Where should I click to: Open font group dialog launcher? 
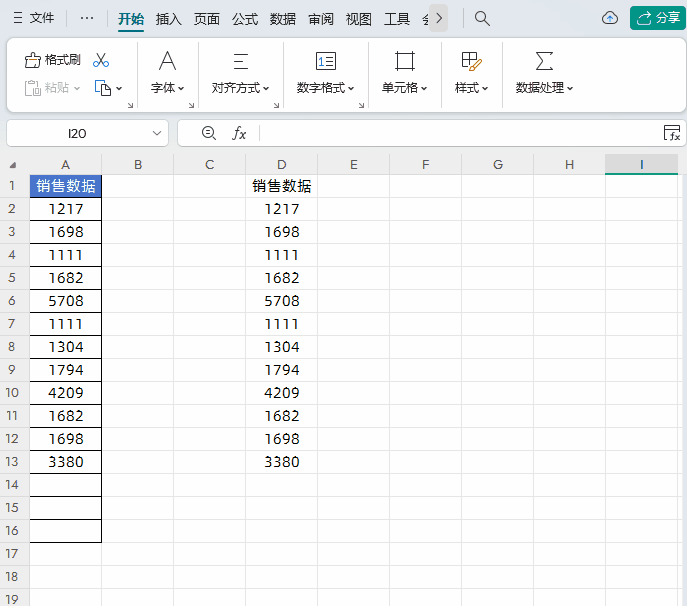[x=191, y=105]
